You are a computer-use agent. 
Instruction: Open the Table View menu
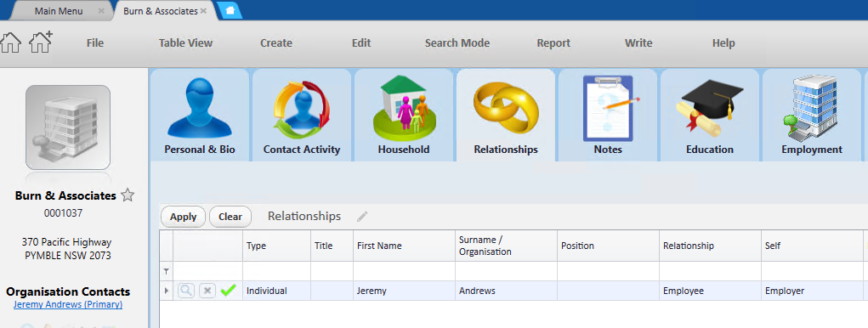(x=185, y=43)
